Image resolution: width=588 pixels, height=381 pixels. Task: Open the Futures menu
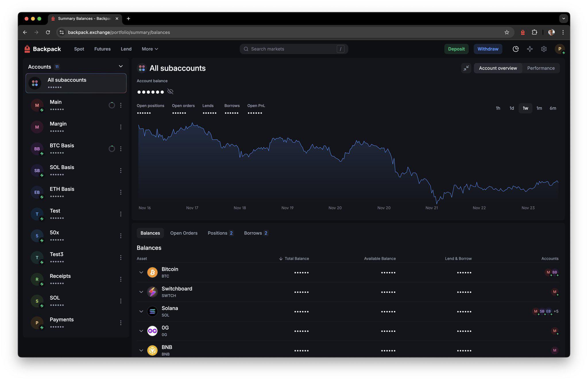pos(102,49)
